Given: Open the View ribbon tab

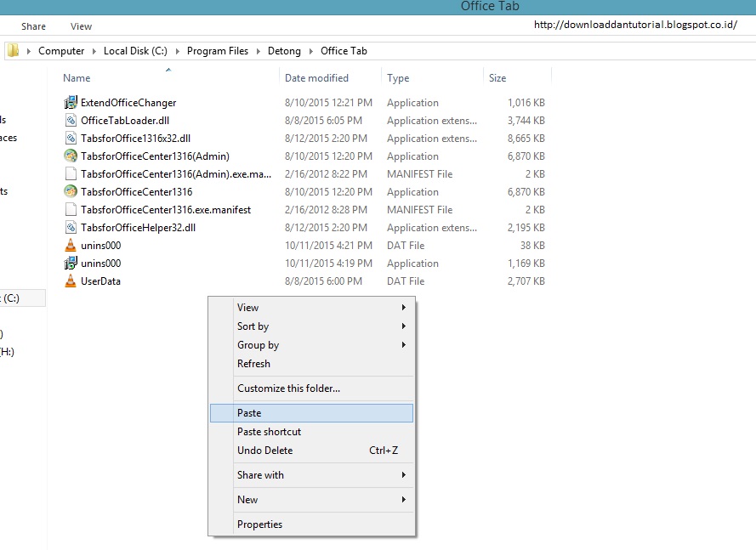Looking at the screenshot, I should pos(81,26).
